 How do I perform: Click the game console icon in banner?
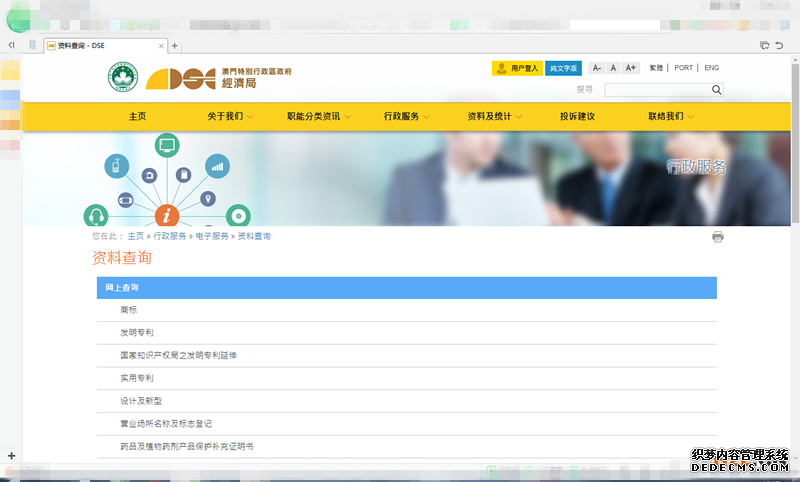pos(126,200)
